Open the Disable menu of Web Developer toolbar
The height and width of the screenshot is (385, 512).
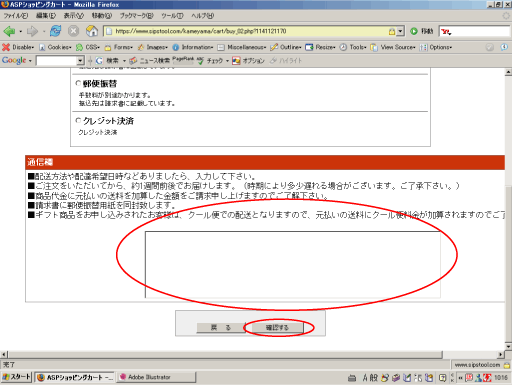(x=18, y=47)
